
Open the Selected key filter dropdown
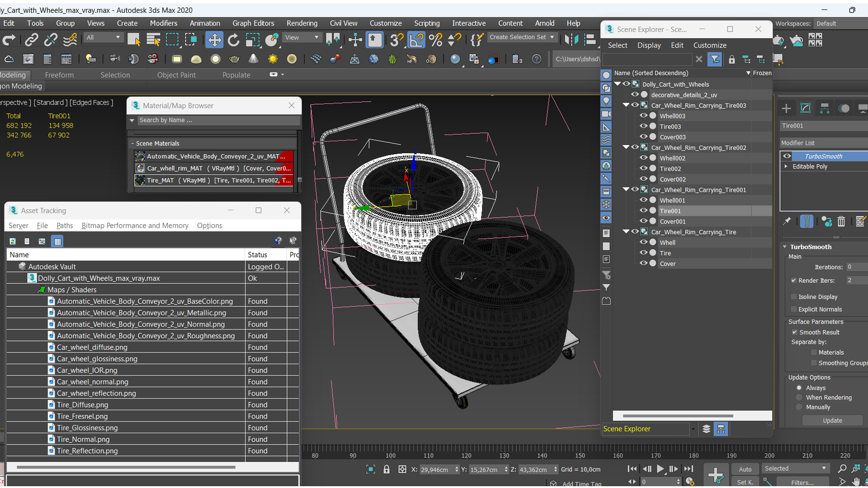[x=796, y=469]
